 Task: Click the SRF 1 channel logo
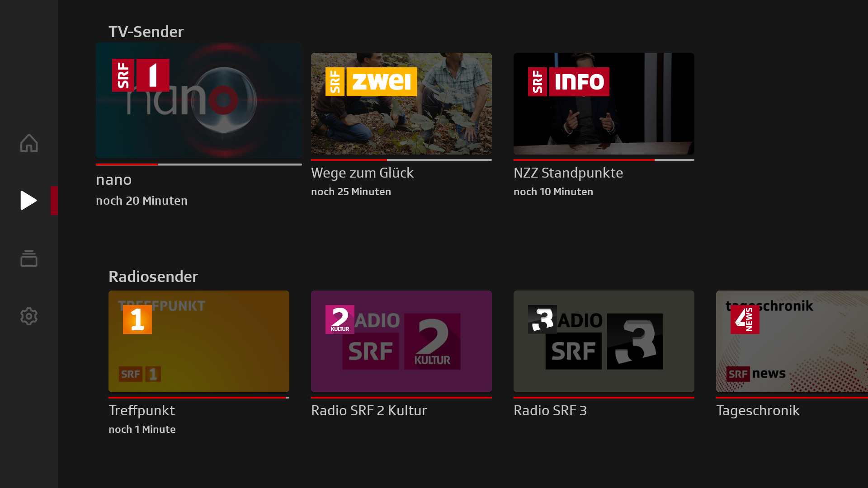tap(141, 75)
